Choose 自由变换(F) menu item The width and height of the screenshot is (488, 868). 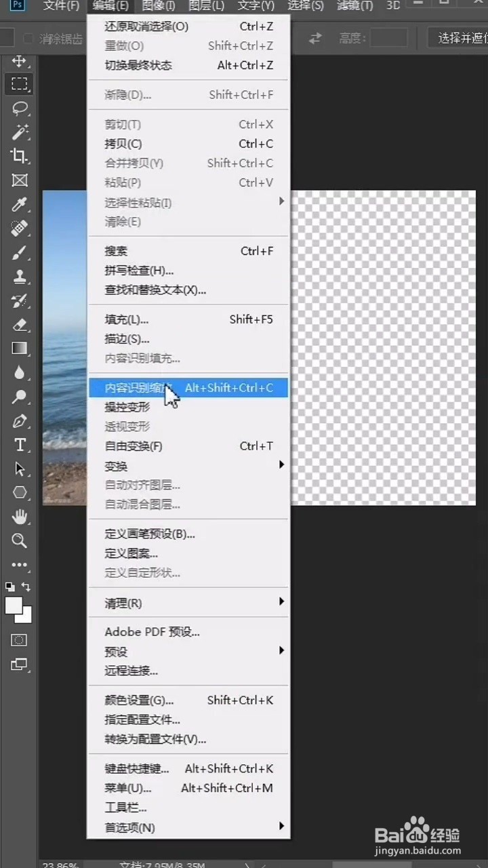(x=188, y=446)
